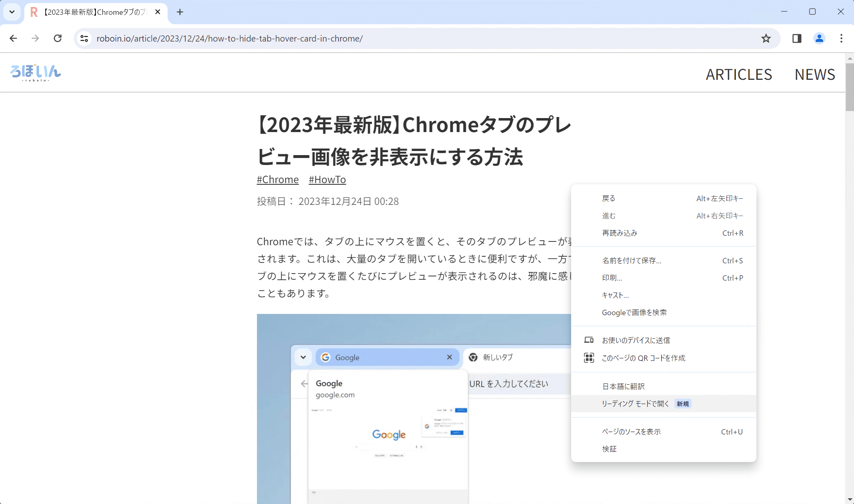Select the 【2023年最新版】Chrome tab
The image size is (854, 504).
96,12
